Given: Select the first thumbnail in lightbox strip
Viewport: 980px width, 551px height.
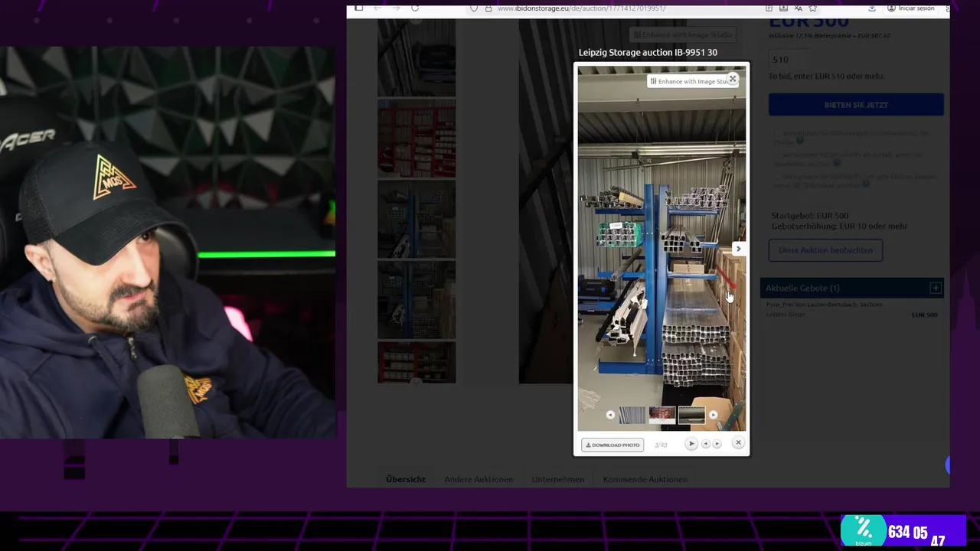Looking at the screenshot, I should click(x=632, y=415).
